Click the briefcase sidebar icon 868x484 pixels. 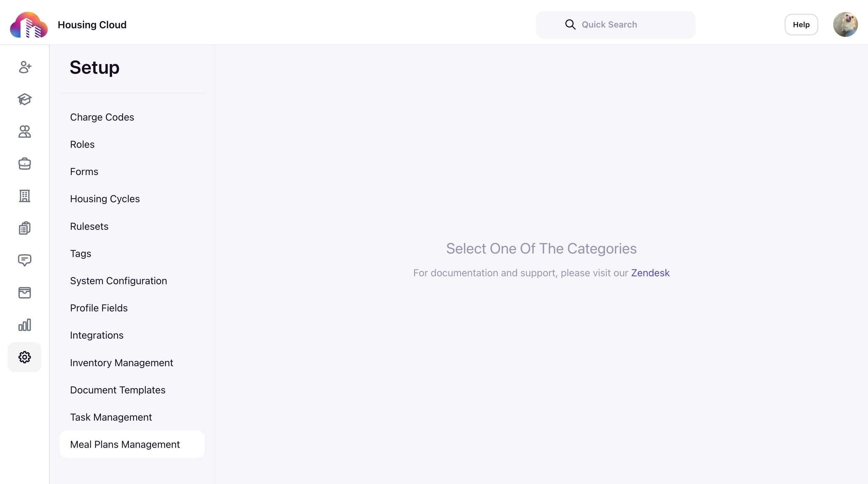[24, 164]
